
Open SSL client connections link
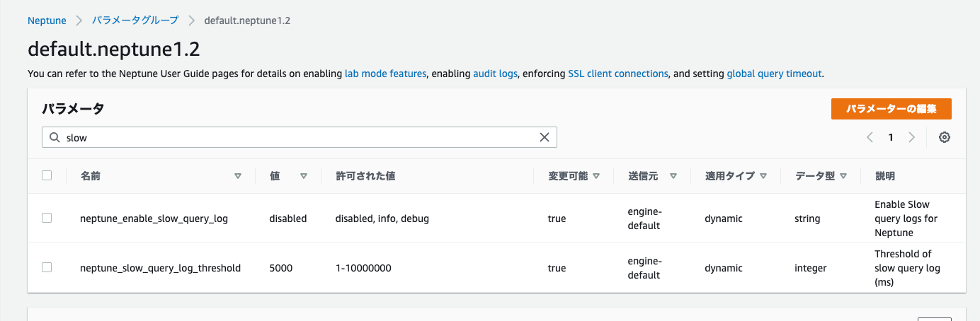coord(618,74)
